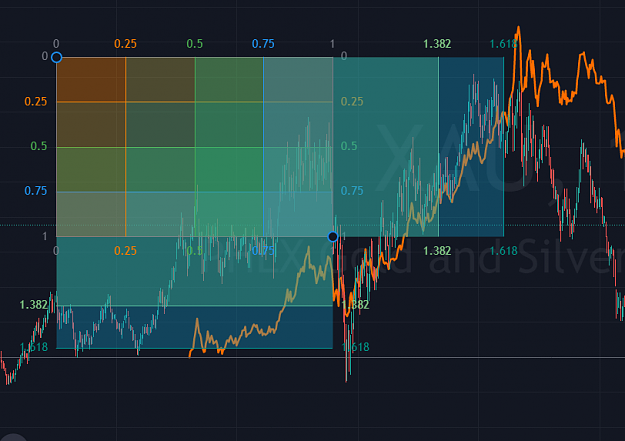This screenshot has height=441, width=625.
Task: Click the 1.618 label in the bottom row
Action: pyautogui.click(x=503, y=251)
